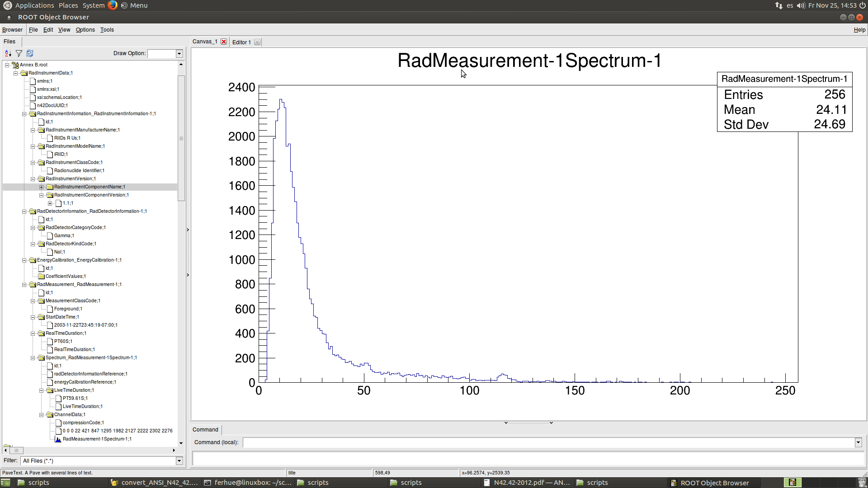Expand the 1.1;1 tree node
The height and width of the screenshot is (488, 868).
(50, 203)
